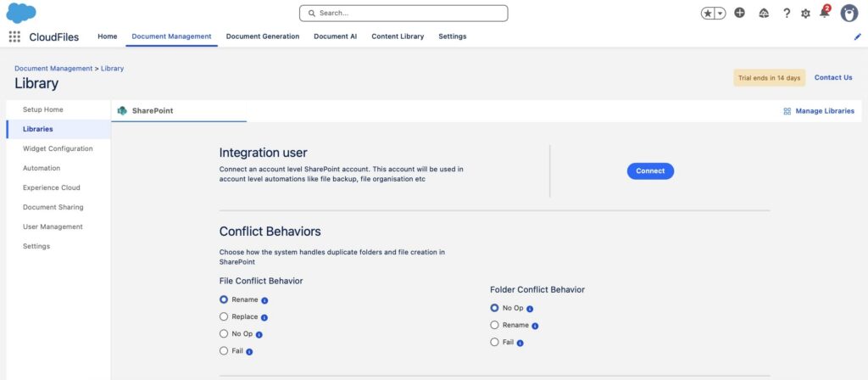Open Widget Configuration in the sidebar
868x380 pixels.
point(58,148)
